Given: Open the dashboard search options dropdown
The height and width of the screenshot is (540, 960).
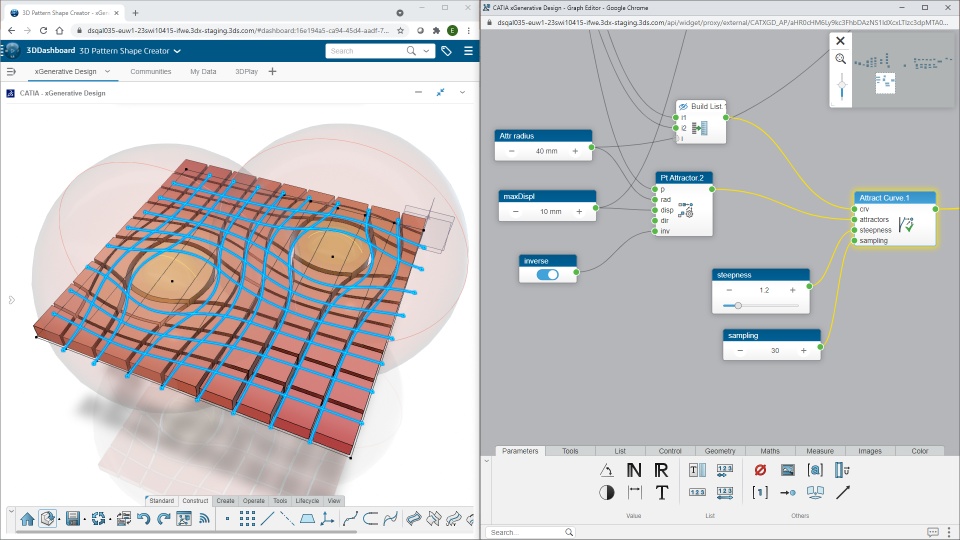Looking at the screenshot, I should pos(426,51).
